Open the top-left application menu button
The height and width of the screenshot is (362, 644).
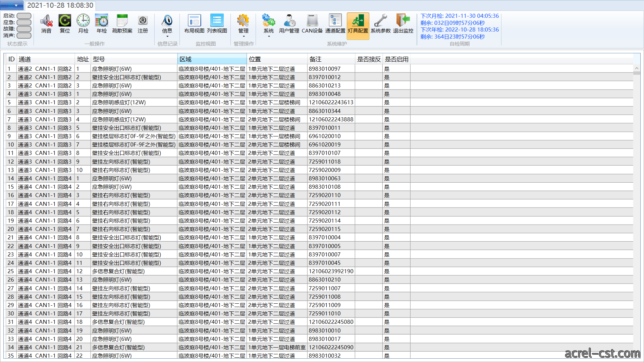coord(12,5)
